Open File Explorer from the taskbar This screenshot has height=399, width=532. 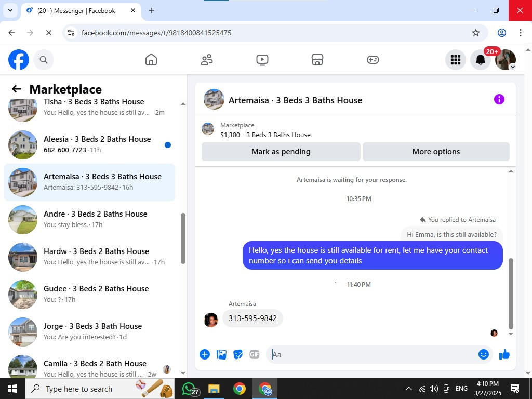click(214, 389)
